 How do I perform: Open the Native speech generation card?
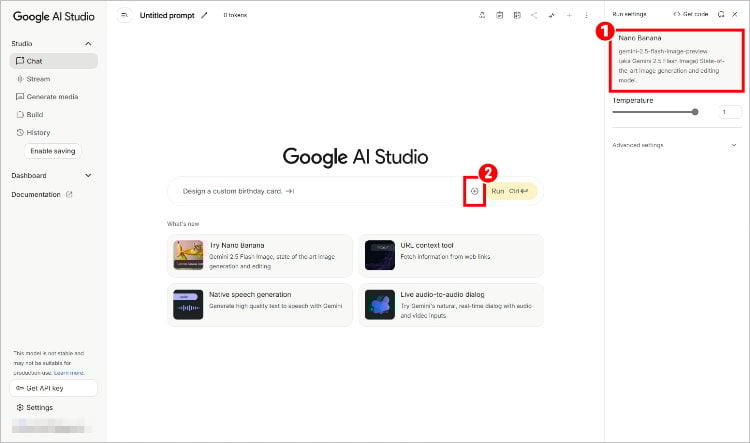pos(260,305)
